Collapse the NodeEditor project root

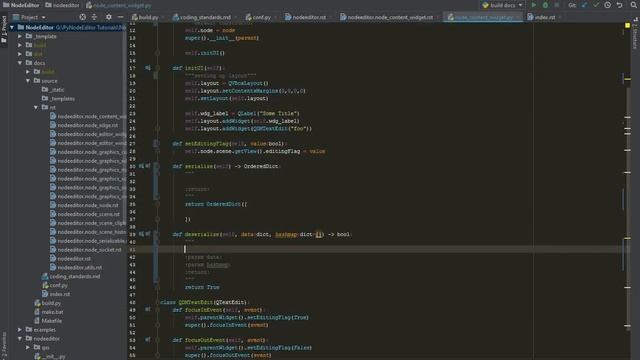(12, 27)
